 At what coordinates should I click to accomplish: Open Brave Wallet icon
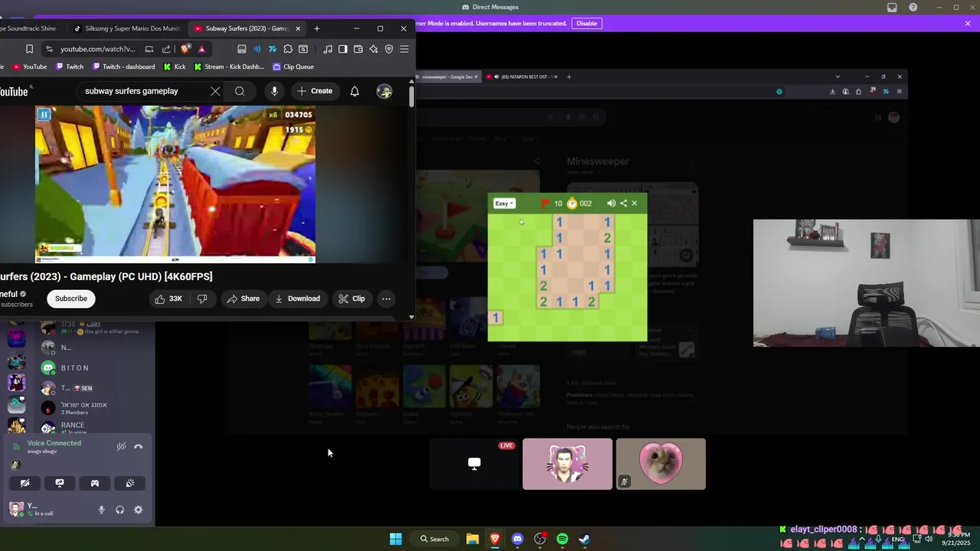pyautogui.click(x=358, y=49)
